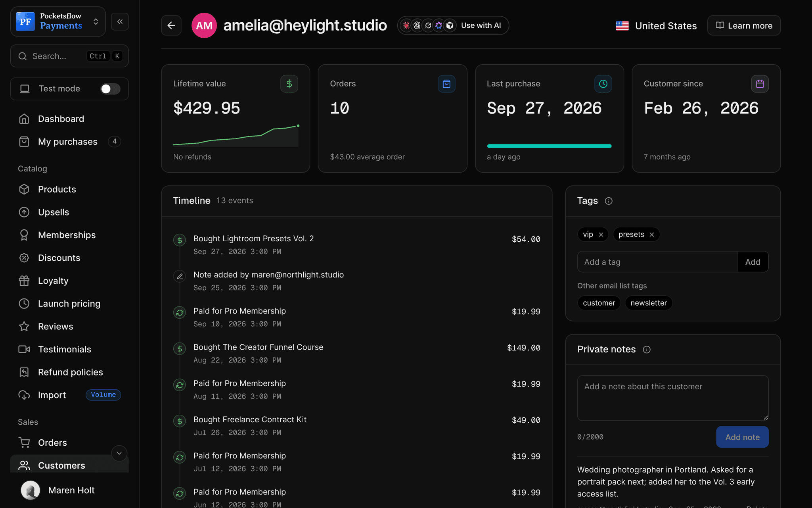Click the lifetime value sparkline chart
Viewport: 812px width, 508px height.
[x=236, y=136]
